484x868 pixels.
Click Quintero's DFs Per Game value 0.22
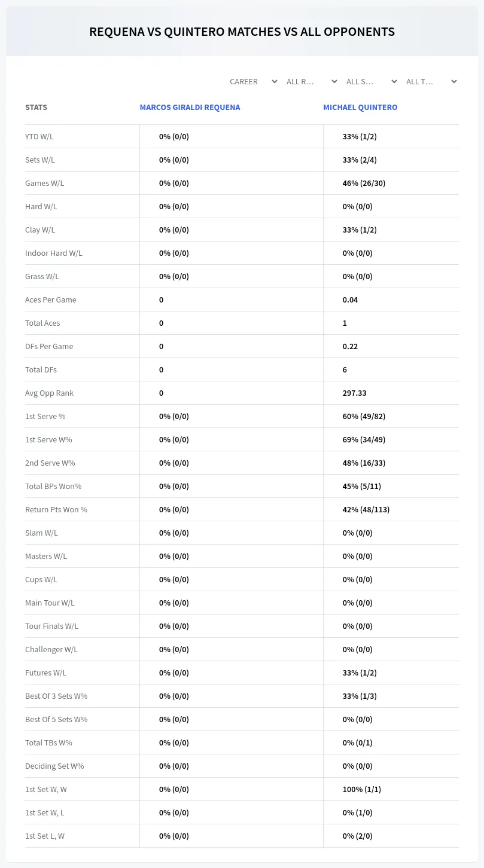350,346
